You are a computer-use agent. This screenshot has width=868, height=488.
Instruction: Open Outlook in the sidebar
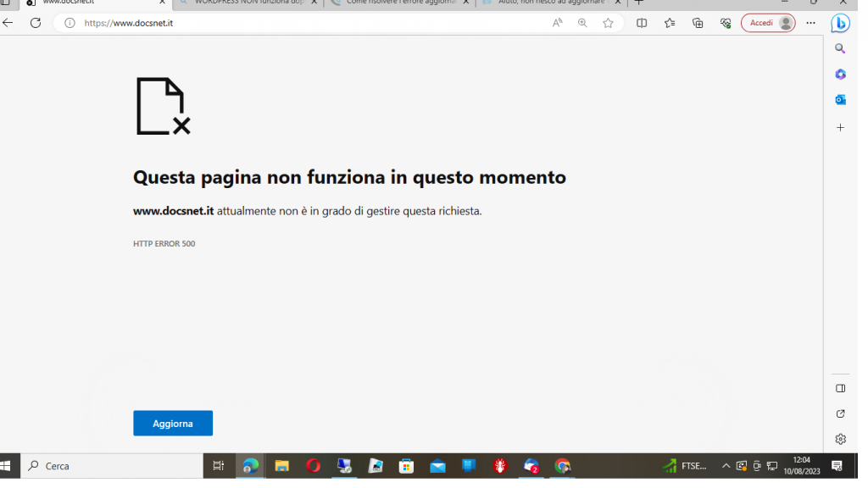[x=840, y=100]
